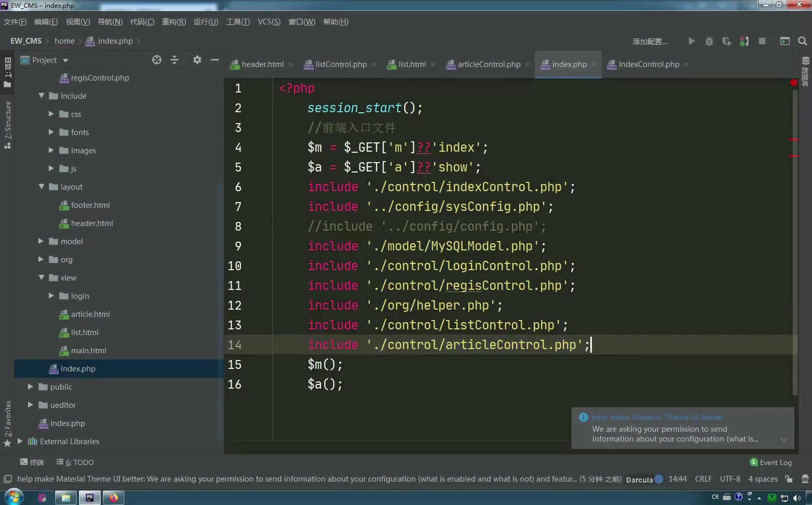Click the editor vertical scrollbar

[794, 242]
